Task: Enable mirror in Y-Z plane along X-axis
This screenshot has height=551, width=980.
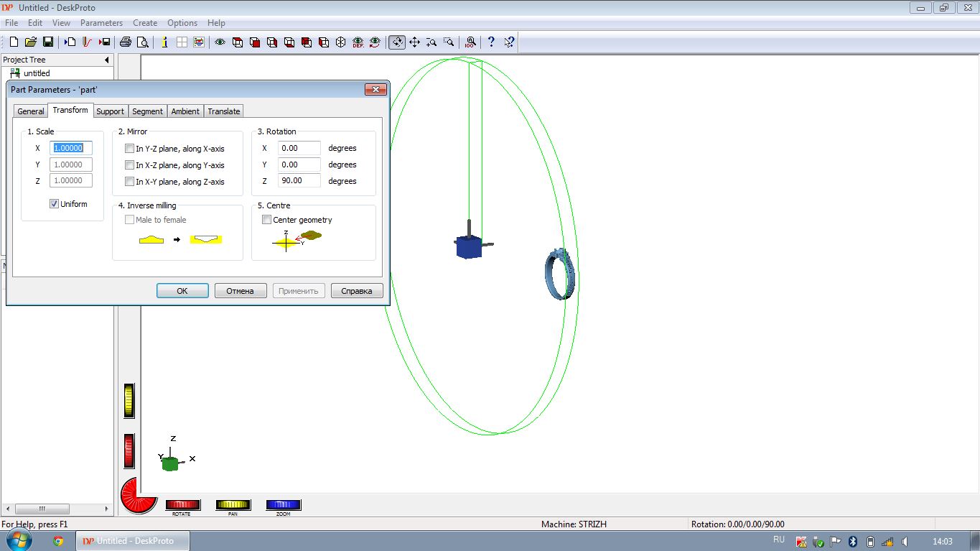Action: click(x=130, y=149)
